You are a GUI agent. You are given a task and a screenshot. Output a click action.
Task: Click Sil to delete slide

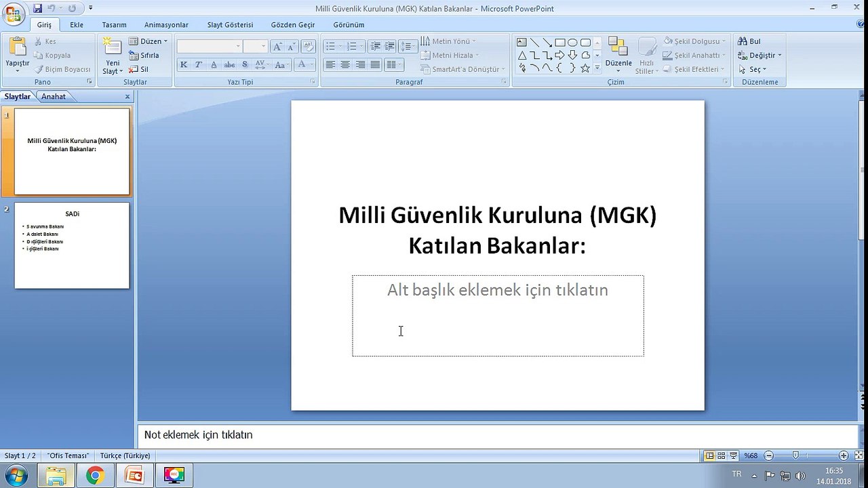pos(138,69)
